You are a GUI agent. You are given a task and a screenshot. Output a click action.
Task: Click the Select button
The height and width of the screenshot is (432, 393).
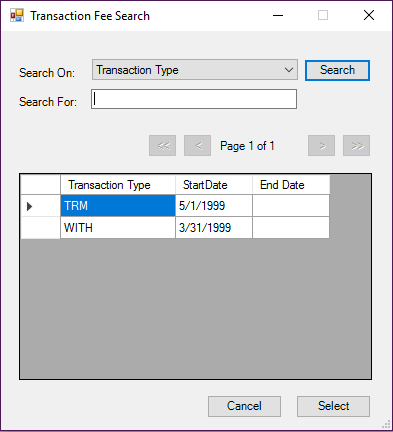(x=333, y=406)
